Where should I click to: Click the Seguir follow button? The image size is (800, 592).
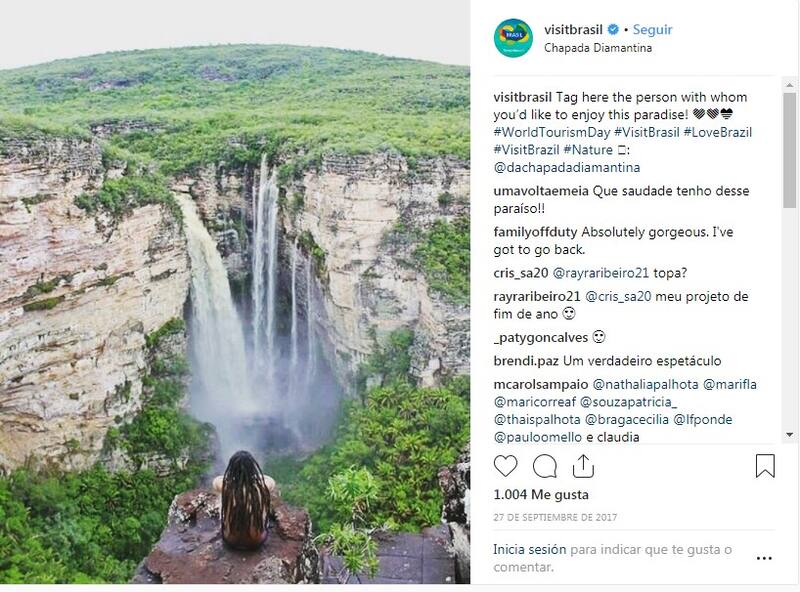652,30
